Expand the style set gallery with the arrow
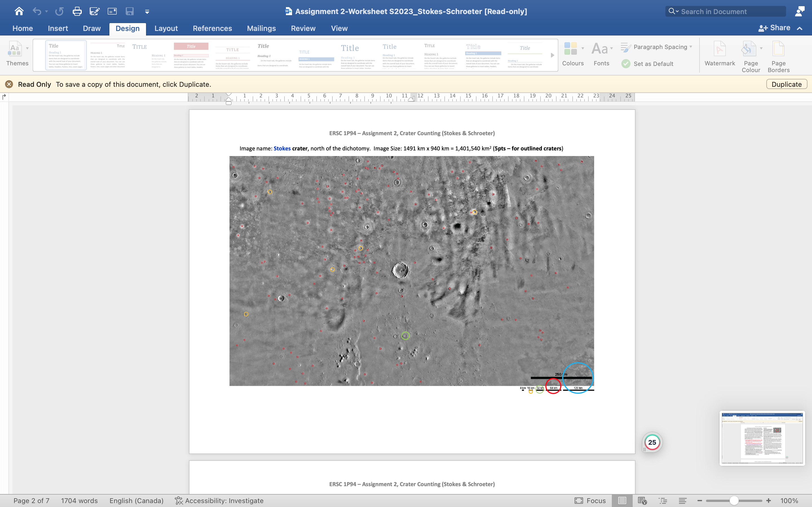 (552, 55)
